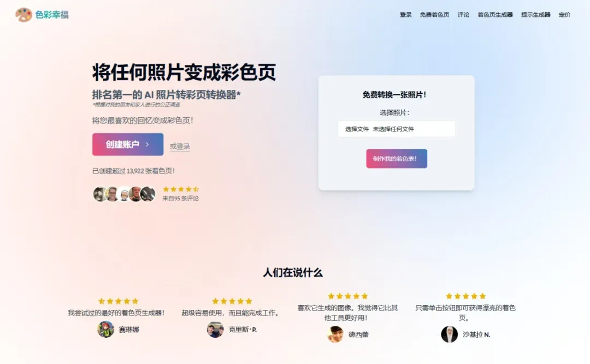Screen dimensions: 590x364
Task: Click the five-star rating beside reviewer avatars
Action: [x=181, y=189]
